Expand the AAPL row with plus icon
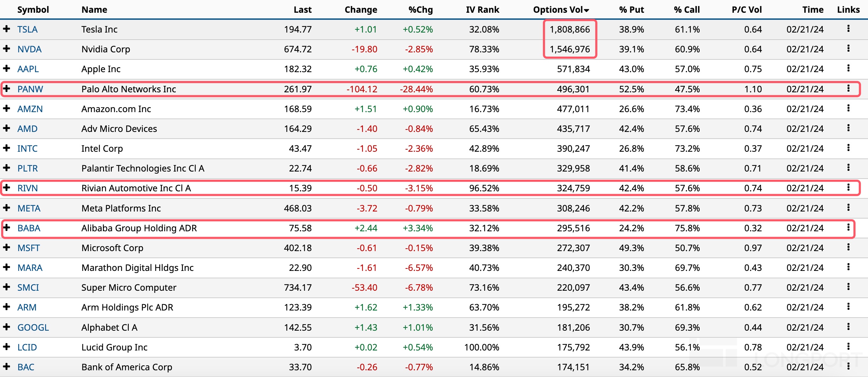The height and width of the screenshot is (377, 868). 6,68
